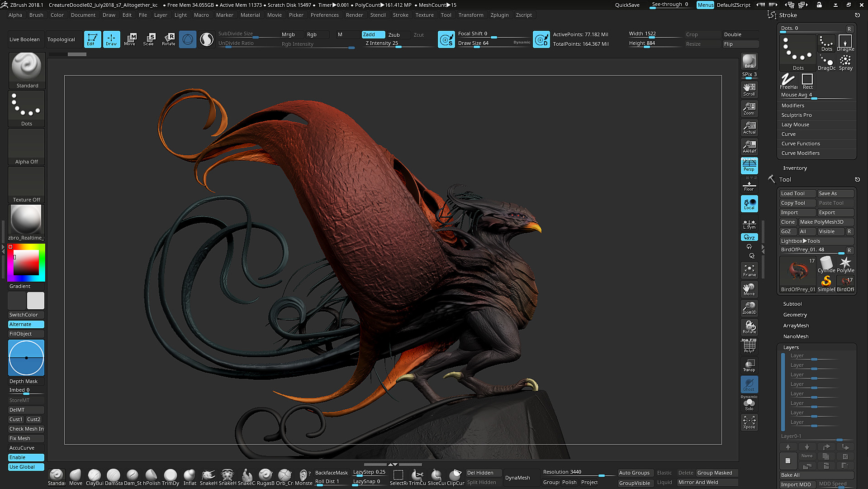This screenshot has height=489, width=868.
Task: Select the ClayBuildup brush in bottom shelf
Action: click(x=95, y=477)
